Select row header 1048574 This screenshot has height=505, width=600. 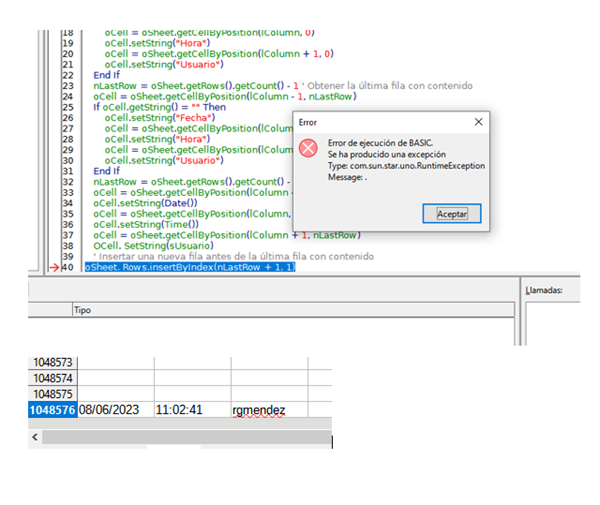point(54,377)
